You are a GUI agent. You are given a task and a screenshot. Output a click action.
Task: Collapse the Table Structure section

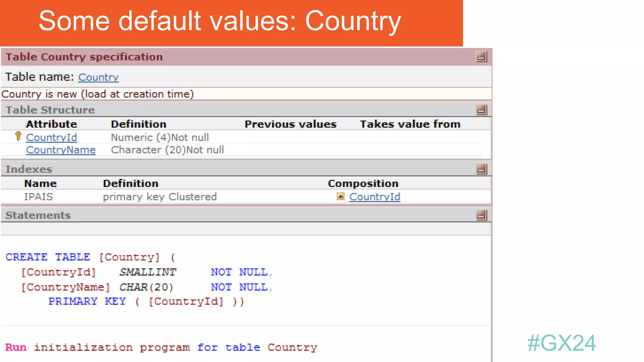pyautogui.click(x=481, y=110)
